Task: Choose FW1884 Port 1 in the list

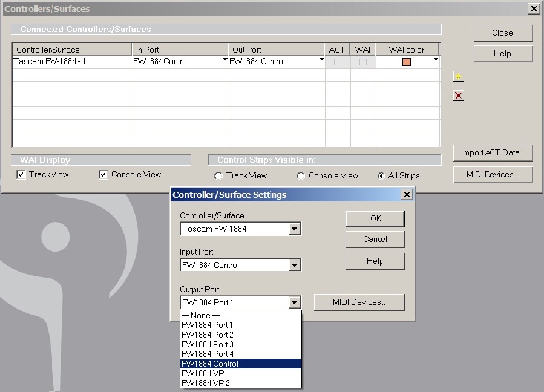Action: 241,325
